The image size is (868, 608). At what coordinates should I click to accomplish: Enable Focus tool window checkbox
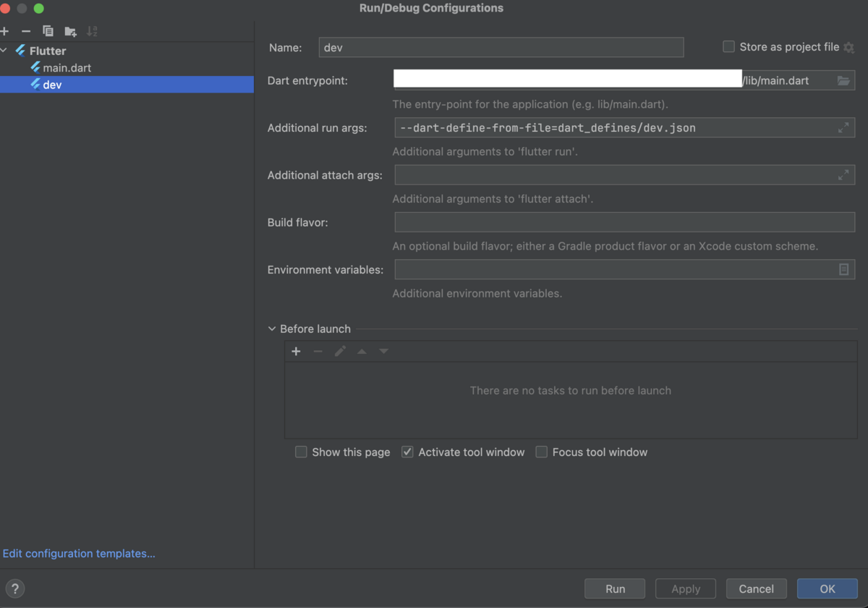tap(541, 452)
